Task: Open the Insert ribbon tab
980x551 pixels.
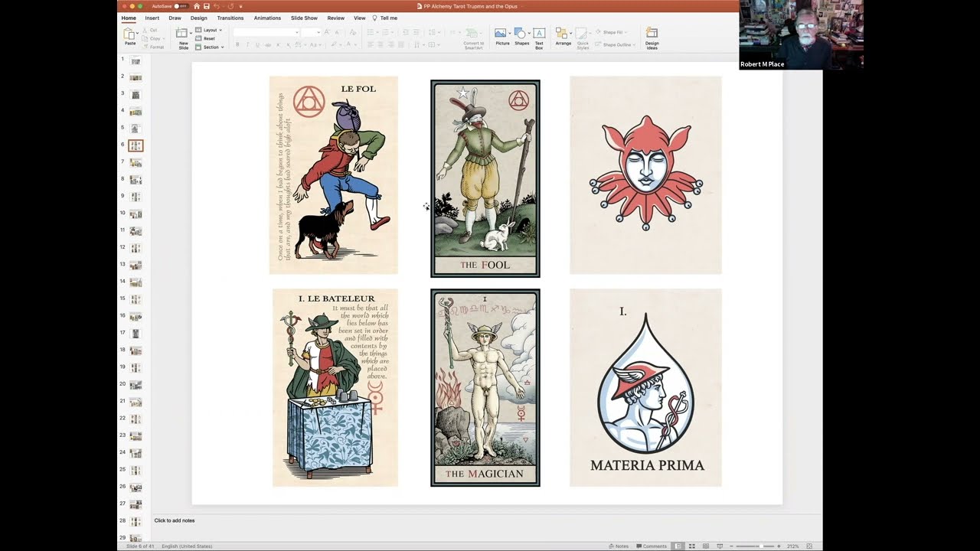Action: pos(152,18)
